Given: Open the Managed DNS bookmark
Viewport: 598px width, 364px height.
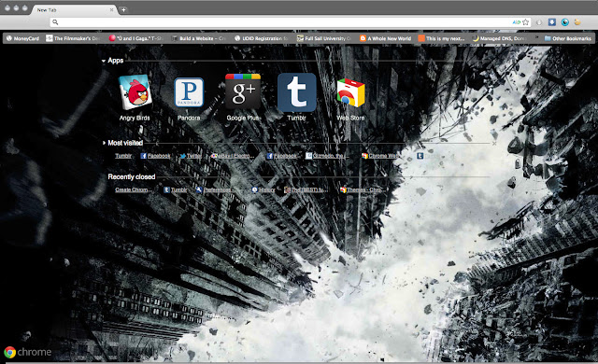Looking at the screenshot, I should point(500,38).
